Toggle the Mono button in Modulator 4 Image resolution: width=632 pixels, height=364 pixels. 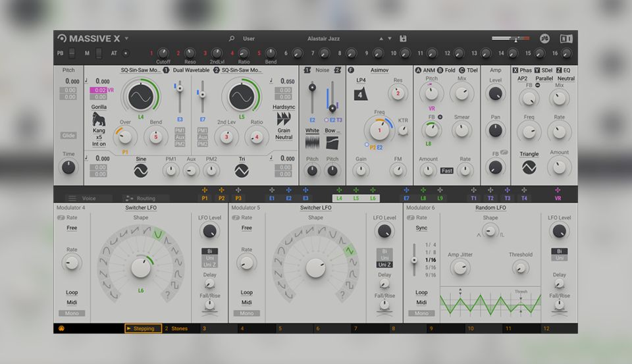[72, 313]
